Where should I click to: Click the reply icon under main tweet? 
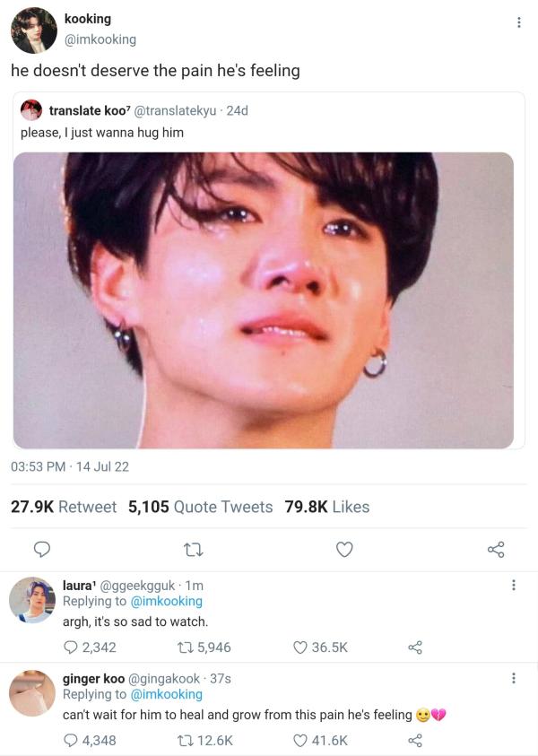tap(41, 549)
